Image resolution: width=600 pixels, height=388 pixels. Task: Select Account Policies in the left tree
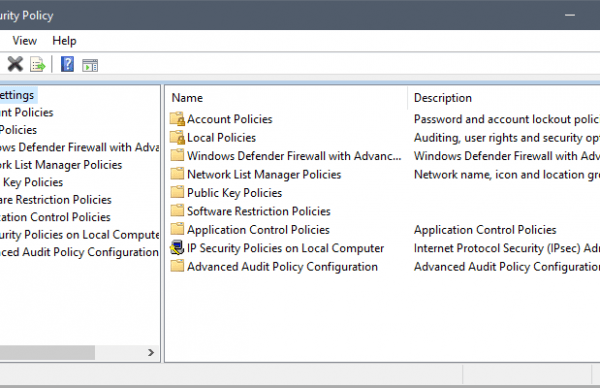point(26,112)
